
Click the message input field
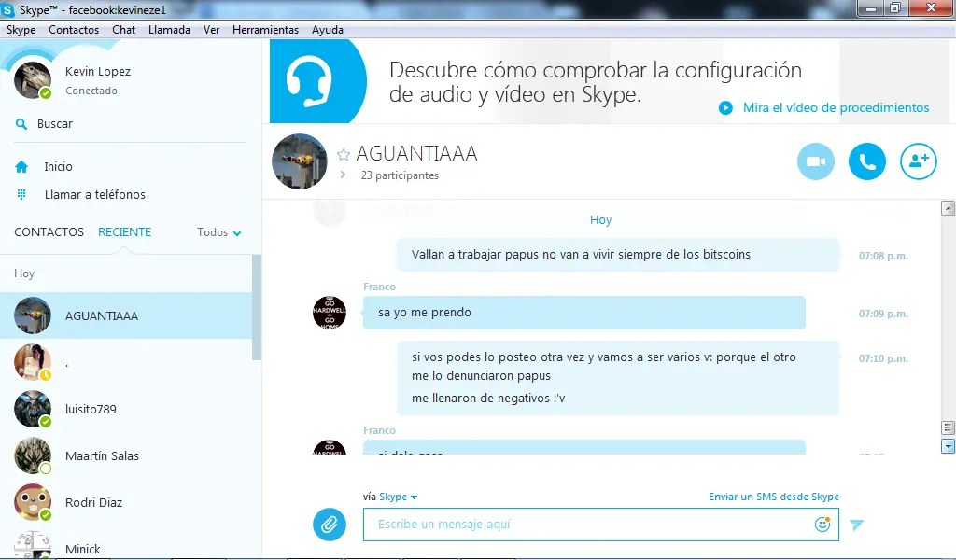click(600, 524)
